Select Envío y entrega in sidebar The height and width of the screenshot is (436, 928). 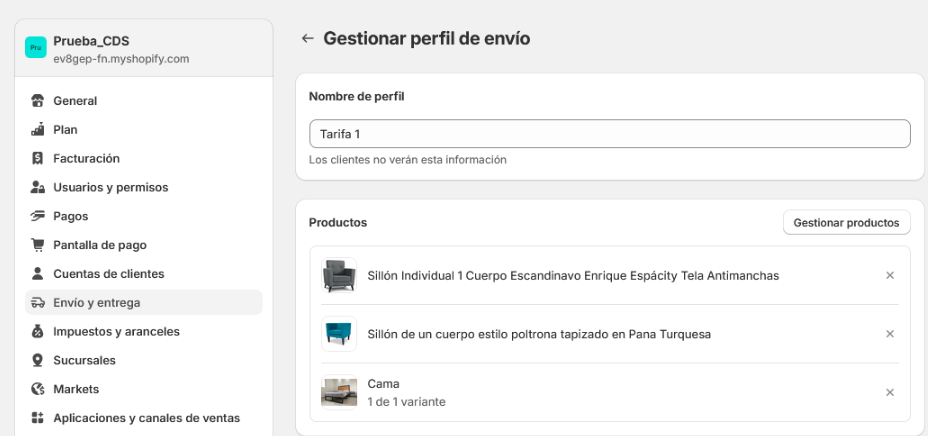tap(96, 303)
